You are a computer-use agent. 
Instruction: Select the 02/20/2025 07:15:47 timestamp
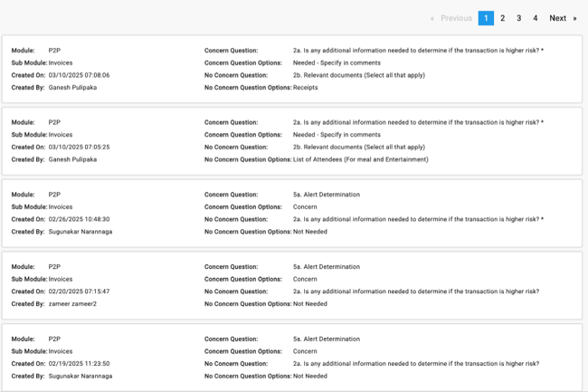pos(79,292)
